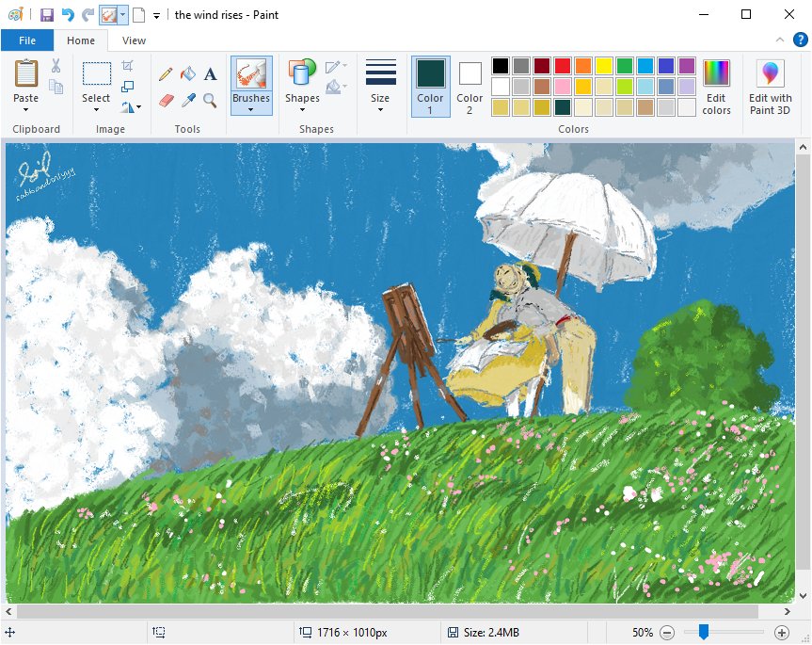The width and height of the screenshot is (812, 645).
Task: Click the dark red color swatch
Action: [x=542, y=66]
